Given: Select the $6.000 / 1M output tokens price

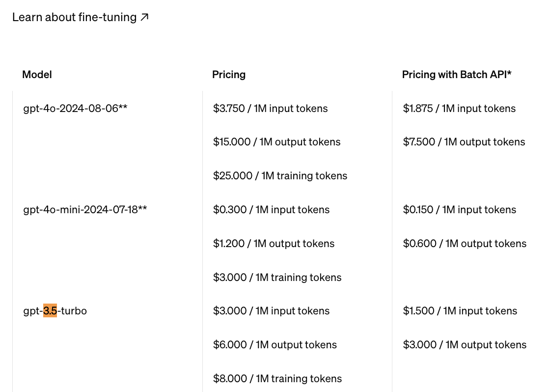Looking at the screenshot, I should coord(275,345).
